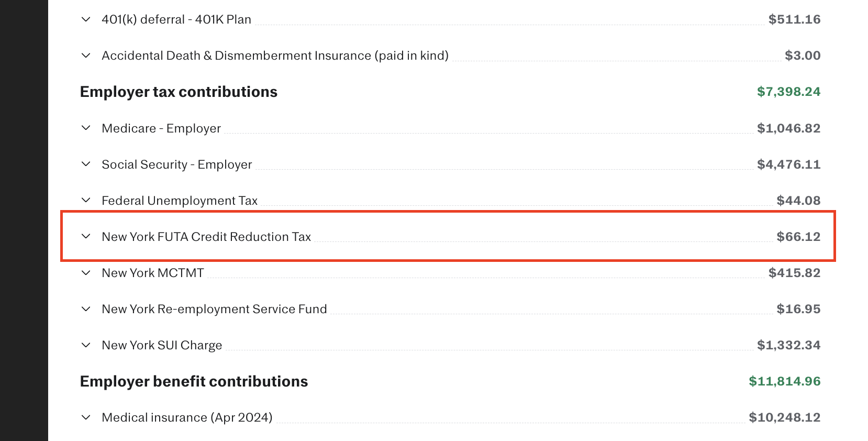Expand the New York MCTMT chevron

click(x=86, y=273)
